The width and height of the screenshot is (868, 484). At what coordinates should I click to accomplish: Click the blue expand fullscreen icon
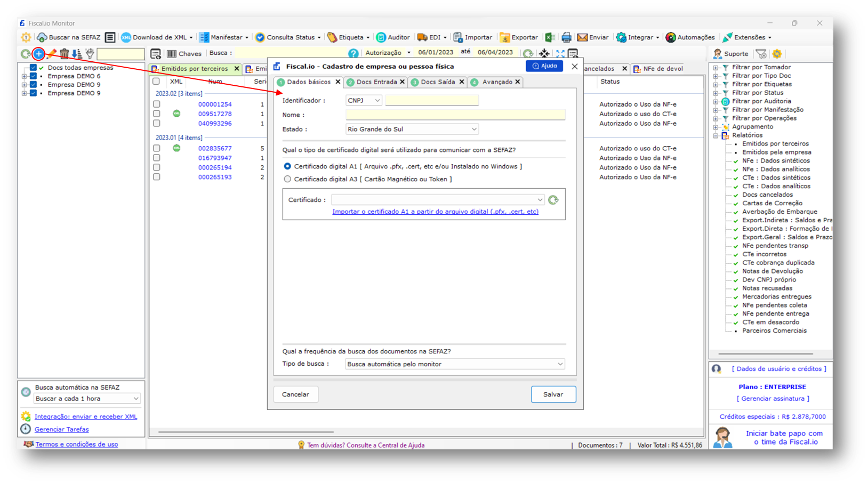click(560, 54)
